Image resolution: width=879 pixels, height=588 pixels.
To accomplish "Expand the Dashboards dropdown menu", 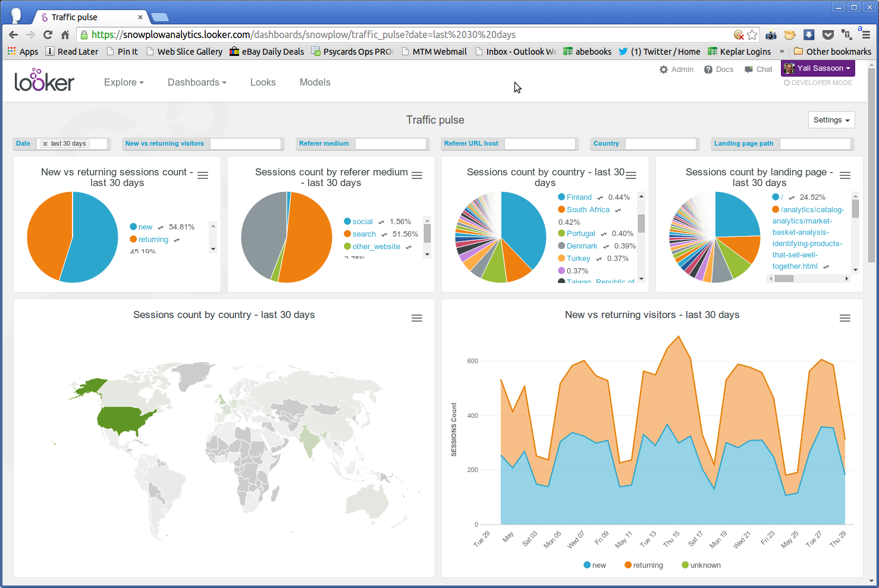I will (x=197, y=83).
